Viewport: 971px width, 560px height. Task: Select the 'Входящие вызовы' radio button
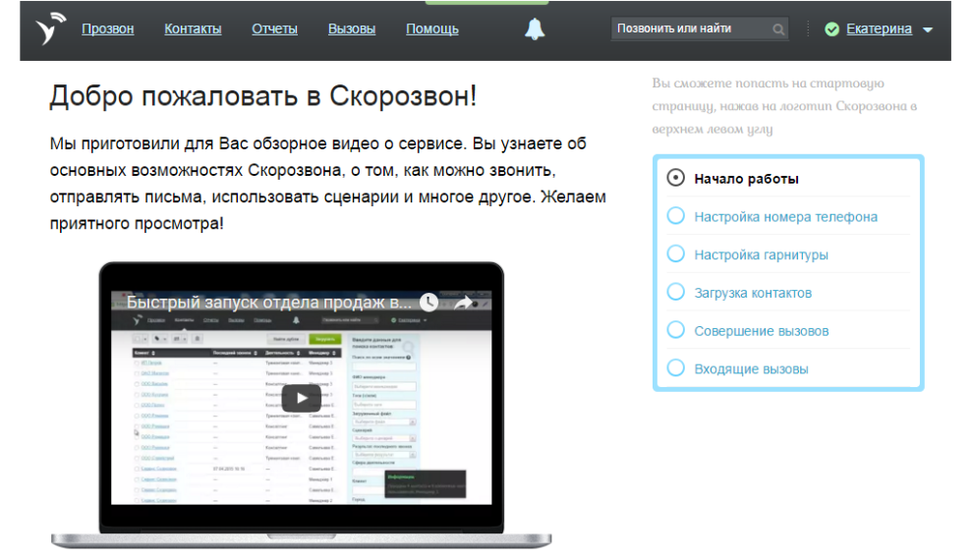675,368
